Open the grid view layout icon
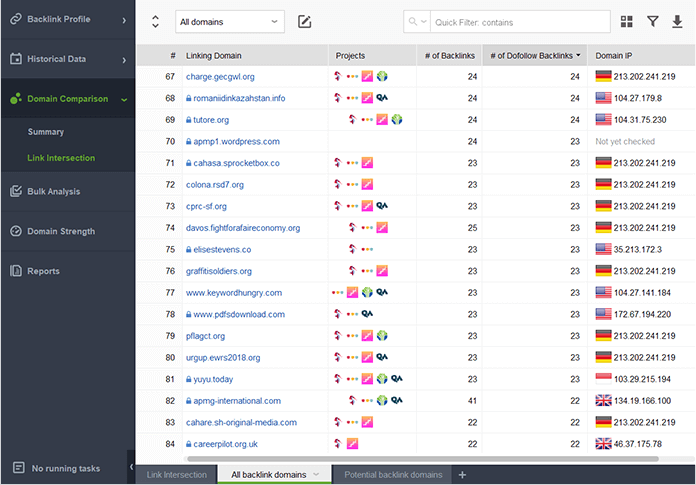The image size is (696, 485). (x=627, y=22)
